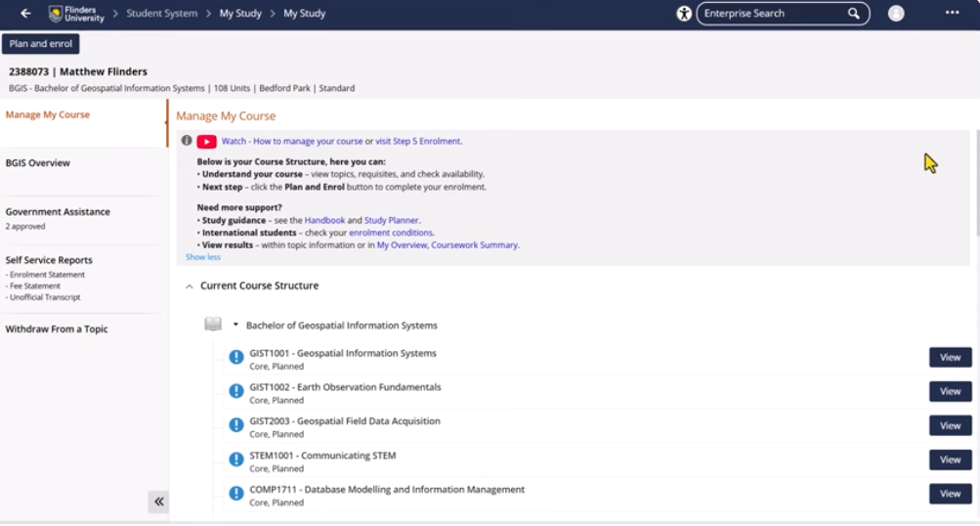Collapse sidebar with double chevron icon
The width and height of the screenshot is (980, 526).
pos(158,502)
